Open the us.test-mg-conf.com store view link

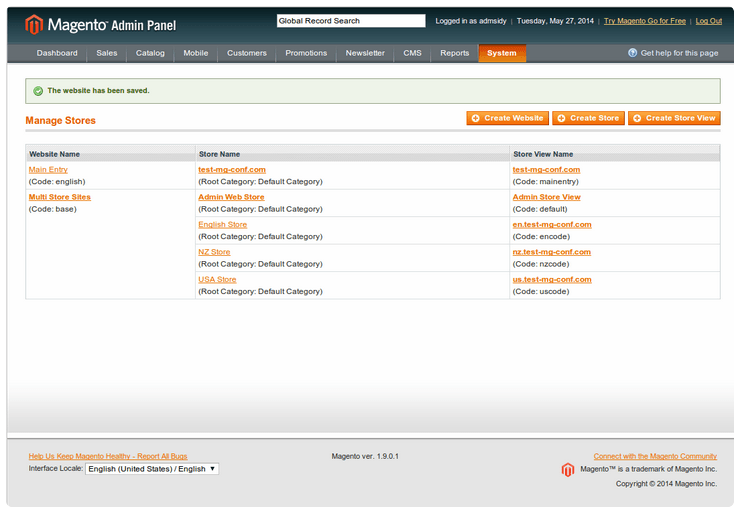click(x=552, y=279)
